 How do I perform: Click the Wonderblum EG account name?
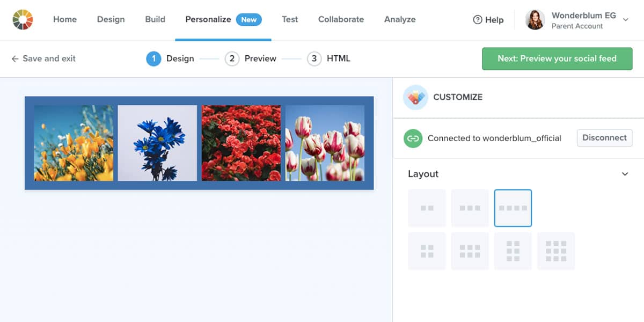pyautogui.click(x=584, y=16)
